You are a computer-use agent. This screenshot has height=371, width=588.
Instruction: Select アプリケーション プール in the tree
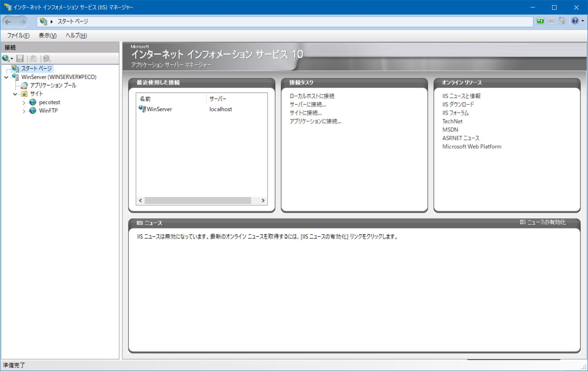[53, 85]
